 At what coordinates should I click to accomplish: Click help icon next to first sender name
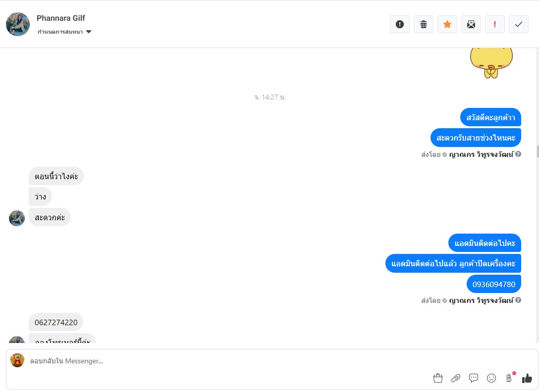(518, 154)
